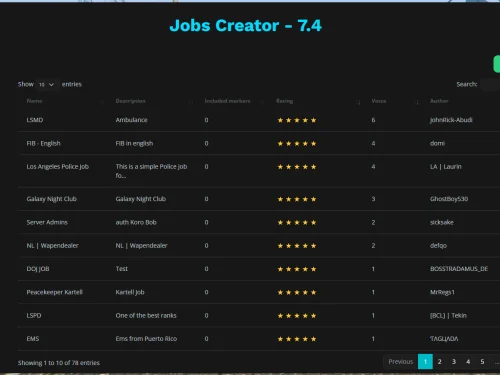Click the green button at right edge

(x=497, y=64)
